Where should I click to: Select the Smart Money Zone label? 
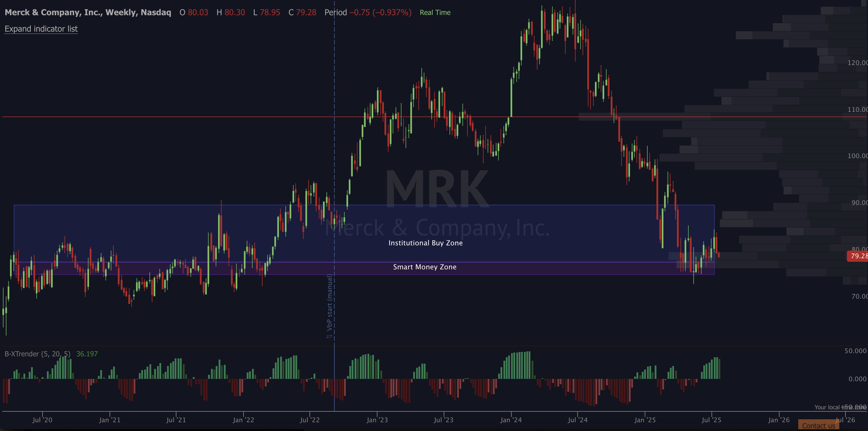click(425, 267)
